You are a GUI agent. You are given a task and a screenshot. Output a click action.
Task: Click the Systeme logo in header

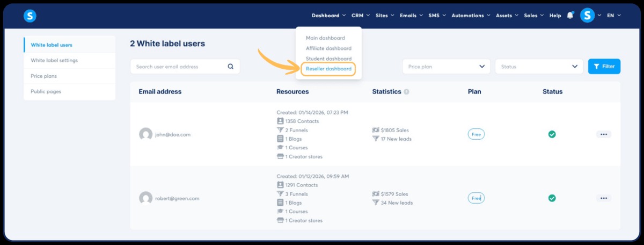click(x=30, y=16)
